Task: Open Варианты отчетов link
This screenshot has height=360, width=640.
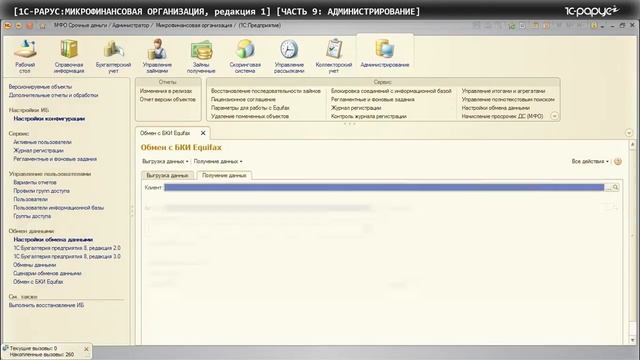Action: click(35, 182)
